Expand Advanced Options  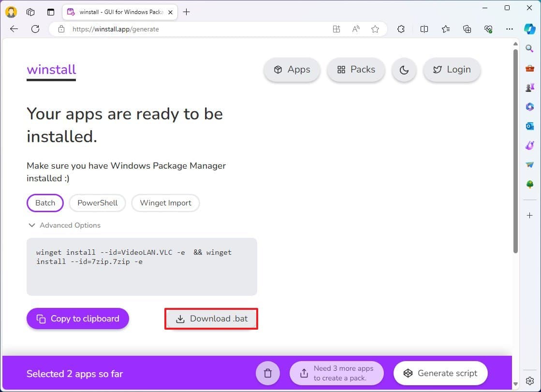tap(64, 225)
